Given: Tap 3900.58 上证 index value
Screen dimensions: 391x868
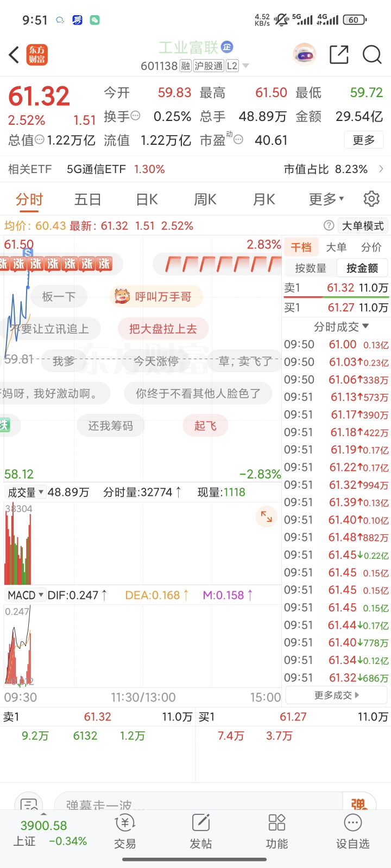Looking at the screenshot, I should pyautogui.click(x=43, y=826).
